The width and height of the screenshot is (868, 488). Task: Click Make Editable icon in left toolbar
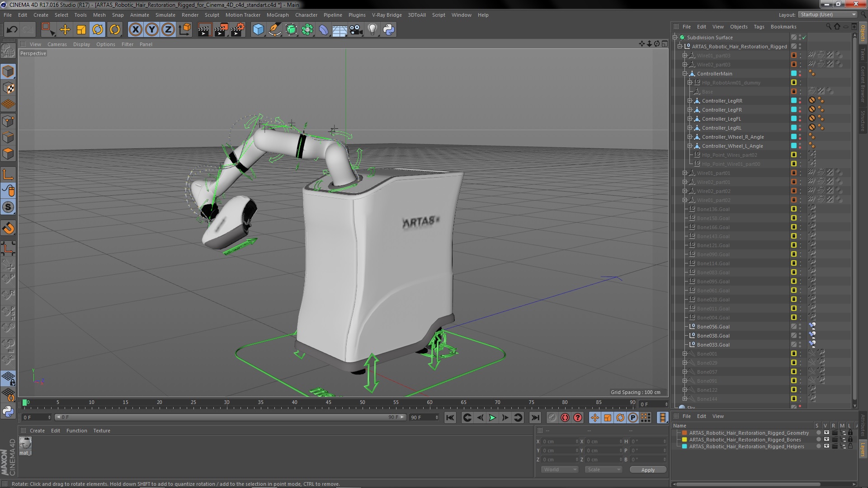tap(8, 51)
